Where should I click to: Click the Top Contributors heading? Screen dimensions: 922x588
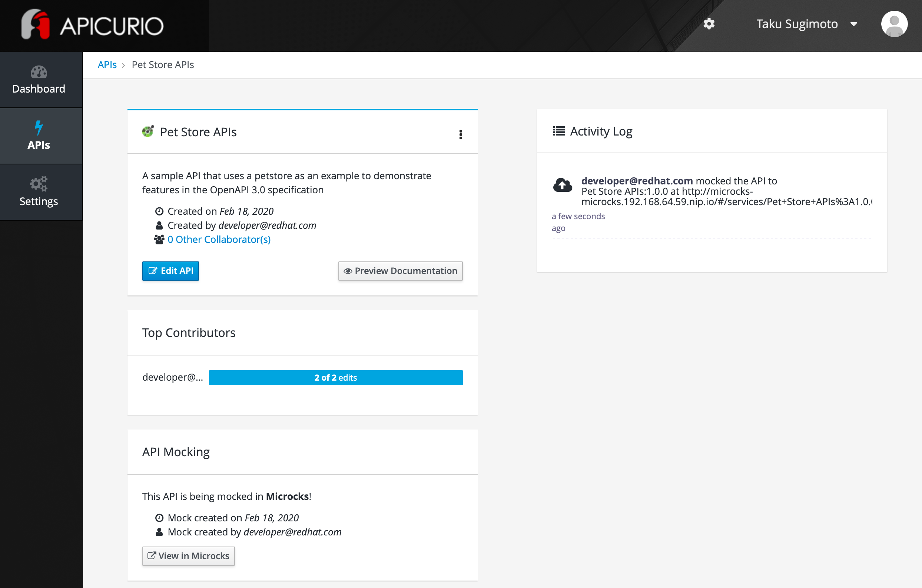pos(189,333)
